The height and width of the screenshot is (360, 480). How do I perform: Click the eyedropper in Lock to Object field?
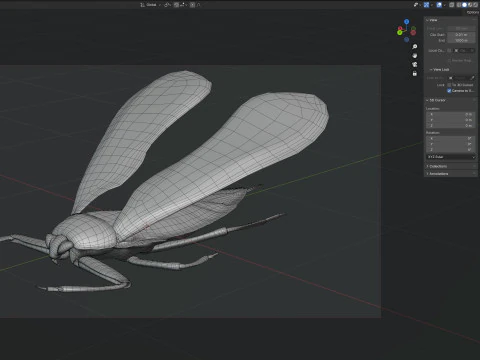(473, 78)
